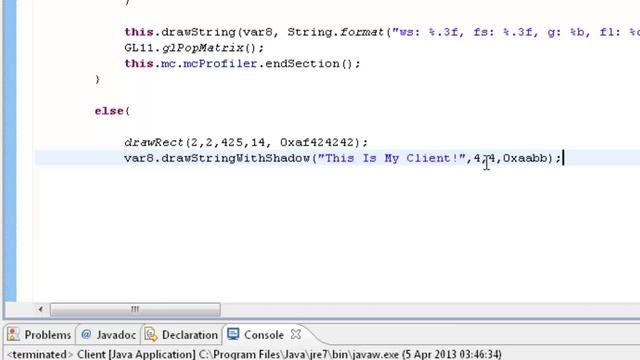Click the var8 variable in drawStringWithShadow line

pyautogui.click(x=139, y=158)
